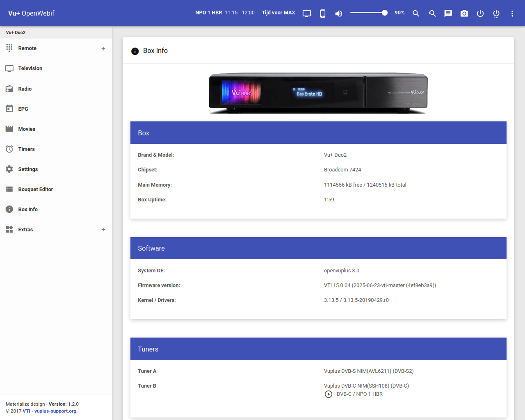Click the Movies clapperboard icon
Viewport: 525px width, 420px height.
9,129
